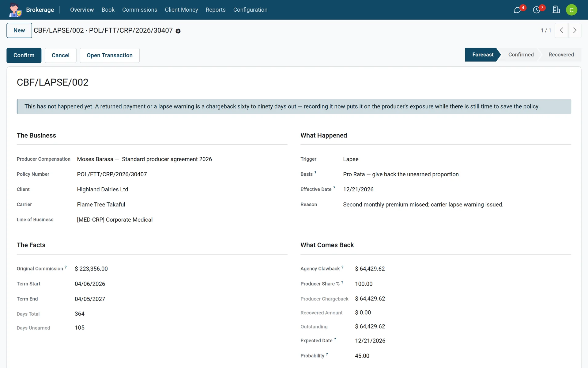Go to the previous record arrow
Screen dimensions: 588x368
pos(561,30)
